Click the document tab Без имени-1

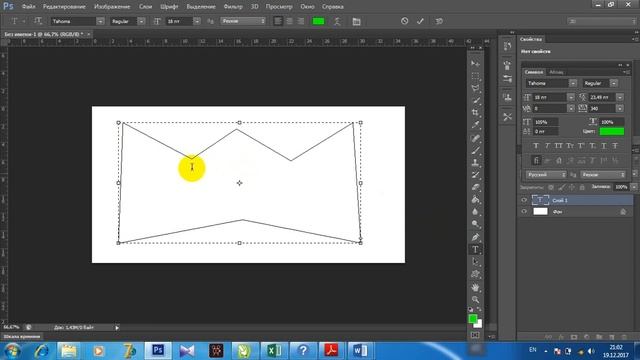click(44, 34)
